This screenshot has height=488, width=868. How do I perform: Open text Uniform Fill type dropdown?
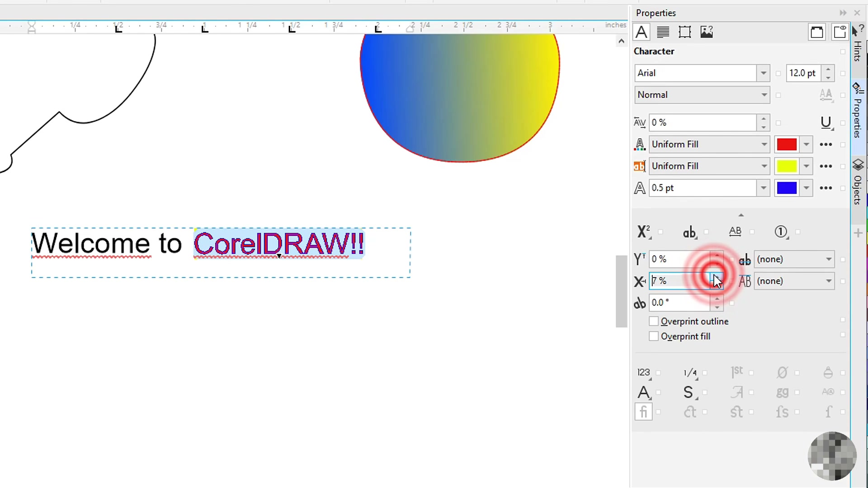pyautogui.click(x=764, y=144)
